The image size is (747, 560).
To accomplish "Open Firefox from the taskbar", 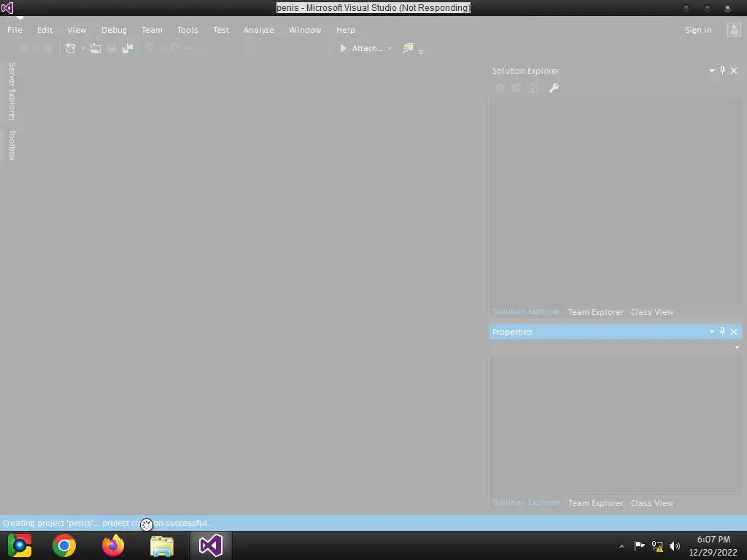I will tap(113, 545).
